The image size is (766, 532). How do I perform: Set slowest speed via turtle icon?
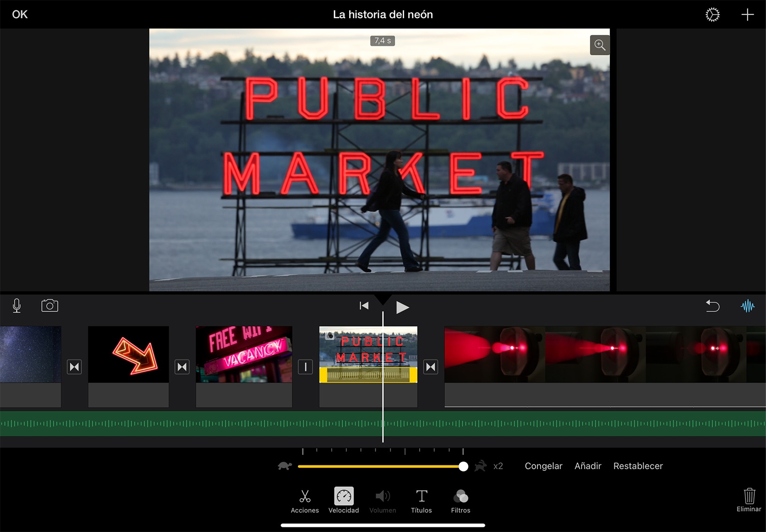pyautogui.click(x=285, y=466)
